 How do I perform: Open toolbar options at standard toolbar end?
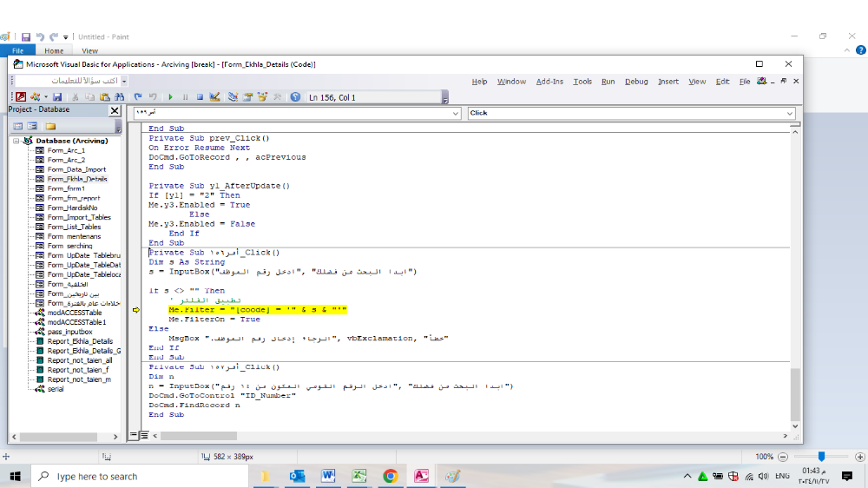tap(445, 99)
